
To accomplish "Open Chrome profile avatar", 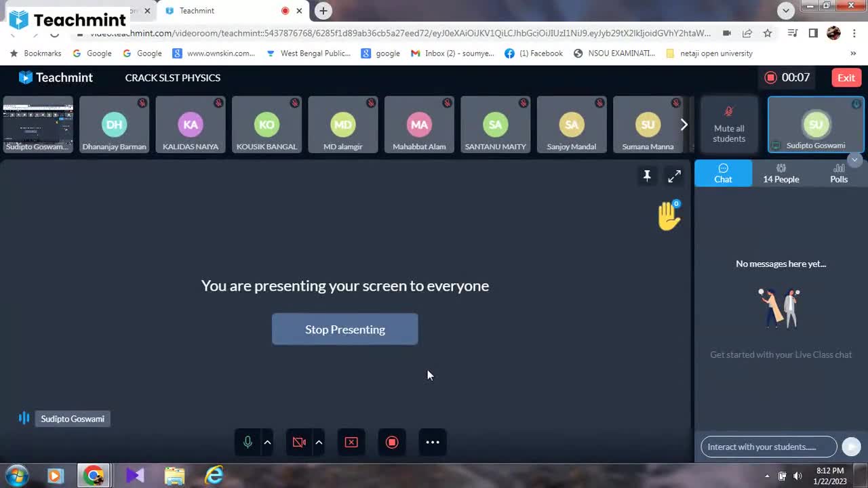I will click(x=834, y=33).
